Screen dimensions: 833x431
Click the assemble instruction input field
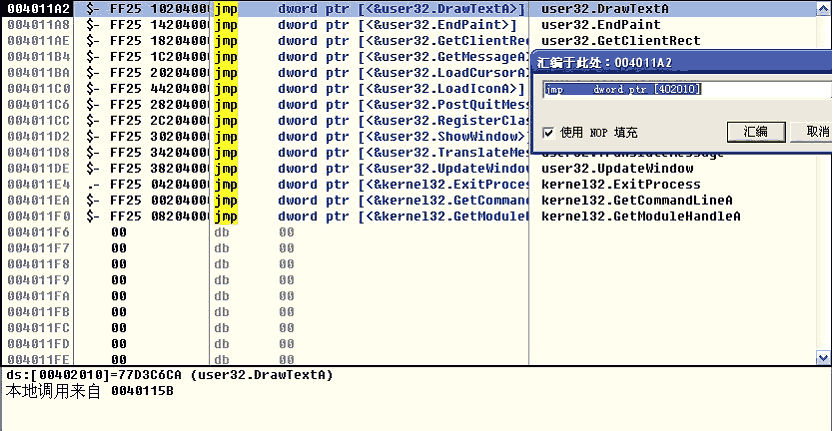click(685, 89)
